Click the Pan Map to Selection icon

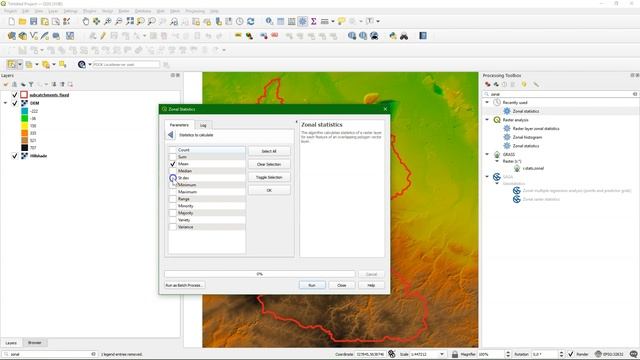pos(96,21)
